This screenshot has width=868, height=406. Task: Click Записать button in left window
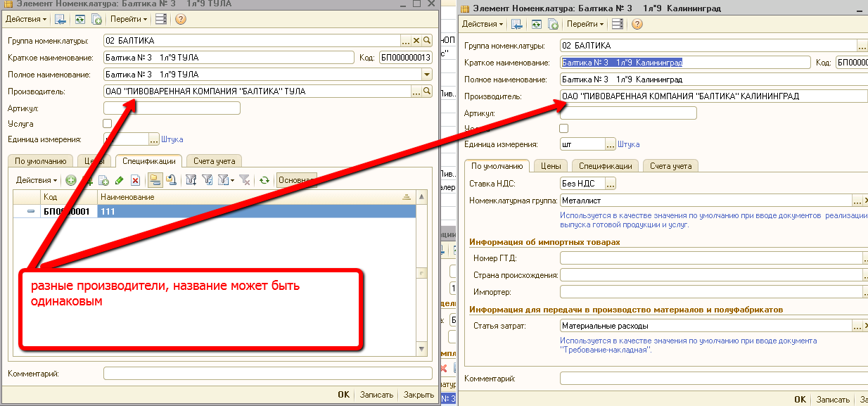point(376,395)
